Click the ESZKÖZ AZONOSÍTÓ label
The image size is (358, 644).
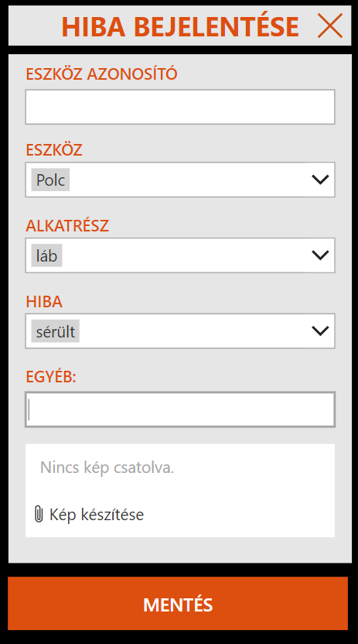pos(102,74)
